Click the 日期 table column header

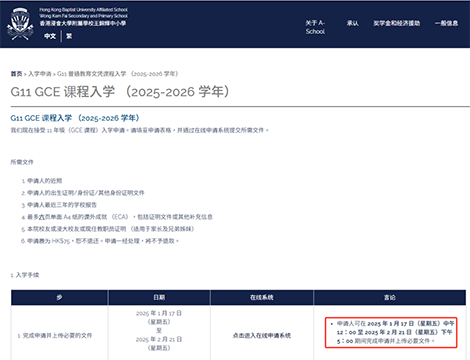tap(159, 297)
